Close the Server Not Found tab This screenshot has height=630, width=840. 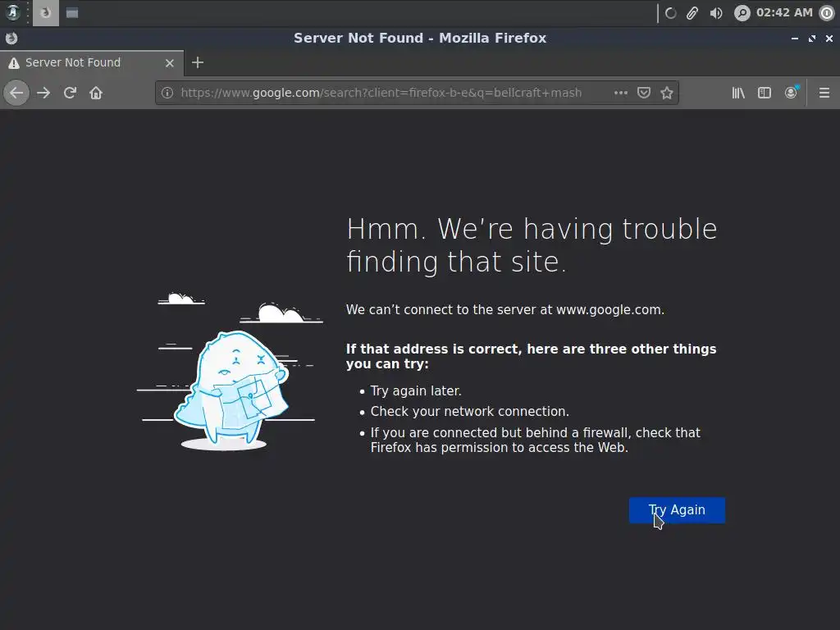click(170, 62)
